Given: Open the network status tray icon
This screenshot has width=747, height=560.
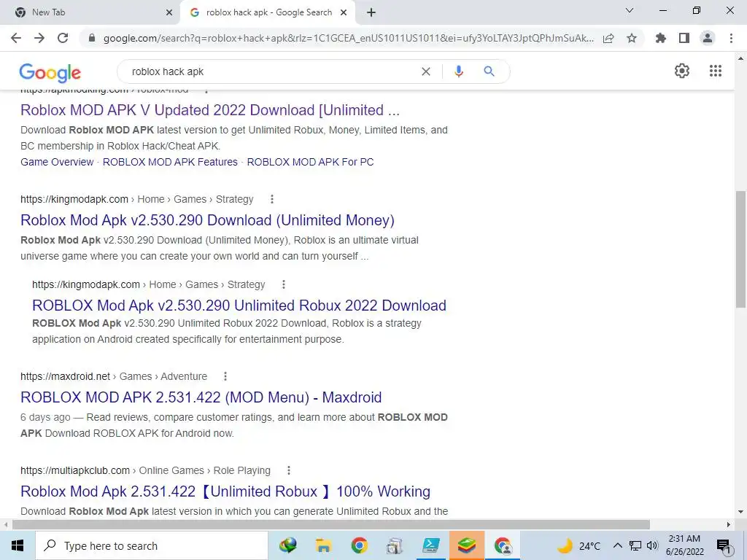Looking at the screenshot, I should [635, 545].
